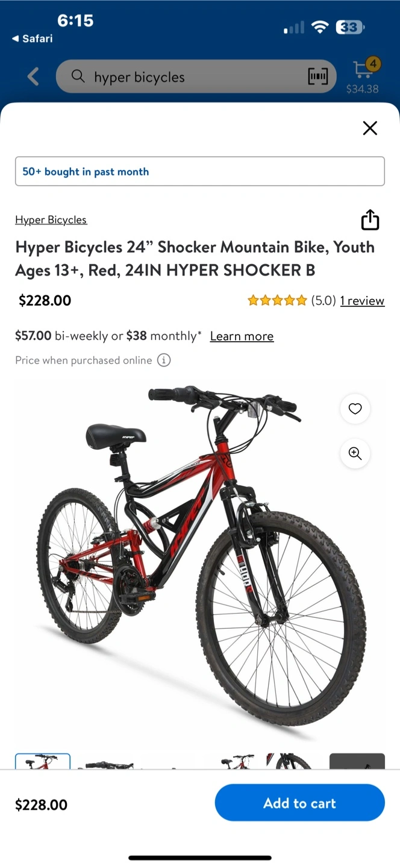Screen dimensions: 400x868
Task: Close the product sheet with X
Action: click(x=370, y=128)
